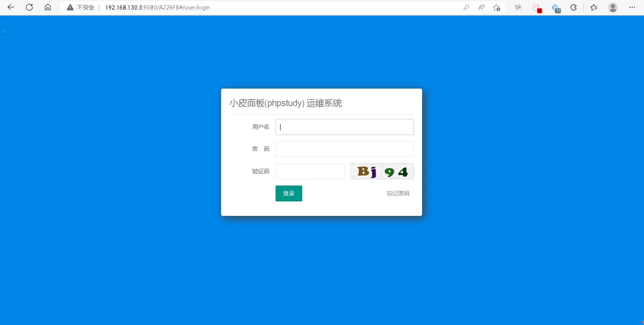
Task: Click the 登录 login button
Action: pyautogui.click(x=288, y=193)
